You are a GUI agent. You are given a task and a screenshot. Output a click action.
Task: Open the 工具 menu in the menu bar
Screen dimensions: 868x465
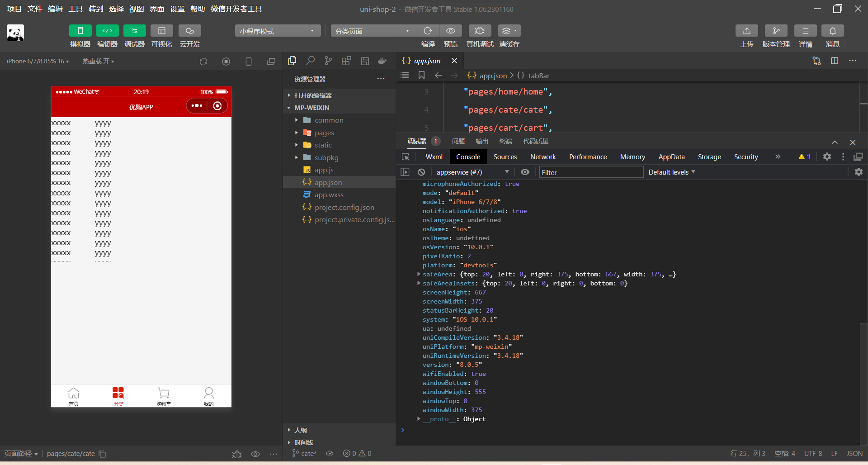[75, 9]
